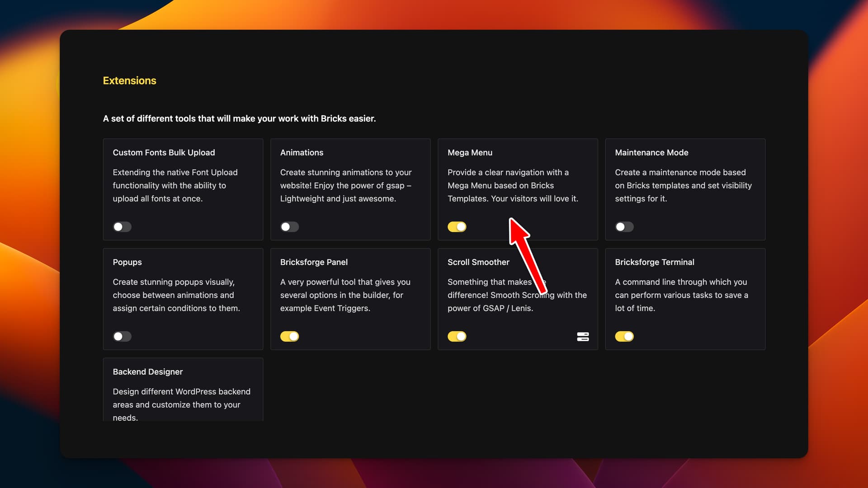This screenshot has width=868, height=488.
Task: Click the Scroll Smoother title
Action: tap(478, 263)
